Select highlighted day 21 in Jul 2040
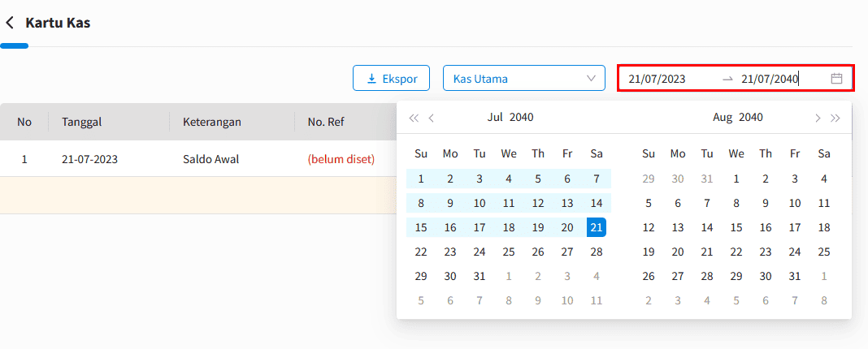868x349 pixels. (597, 227)
